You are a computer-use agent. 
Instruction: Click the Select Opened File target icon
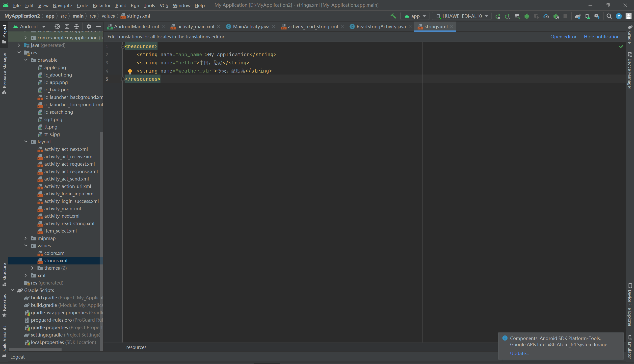point(57,26)
